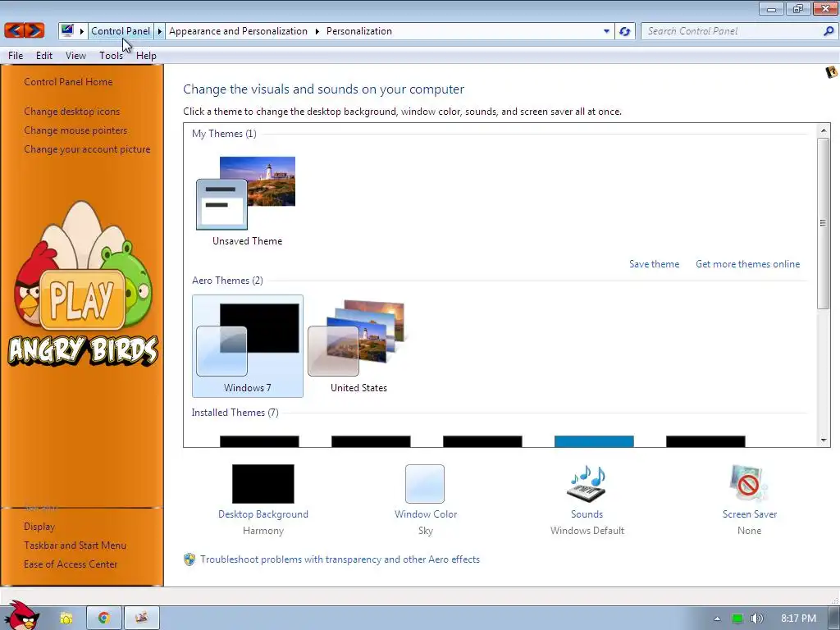Open the View menu

point(75,55)
